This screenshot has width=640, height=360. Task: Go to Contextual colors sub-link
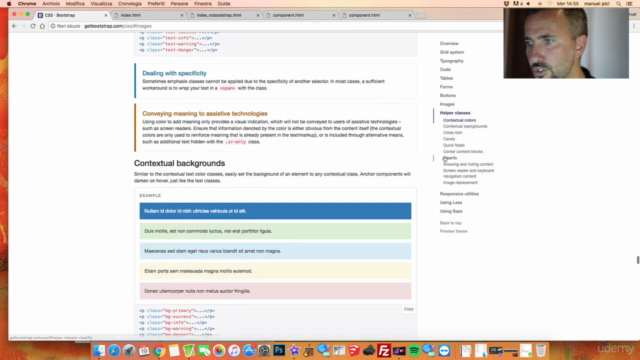coord(460,120)
